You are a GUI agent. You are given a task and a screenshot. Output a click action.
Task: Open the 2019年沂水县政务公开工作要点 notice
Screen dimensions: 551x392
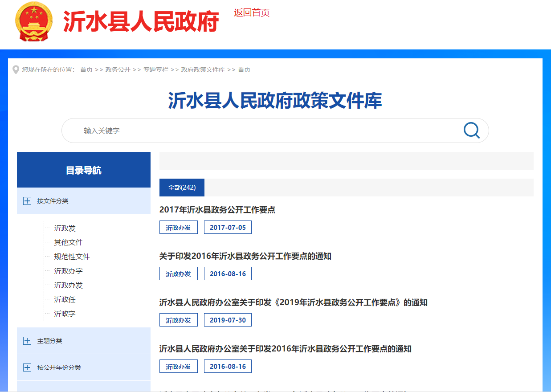click(x=293, y=302)
